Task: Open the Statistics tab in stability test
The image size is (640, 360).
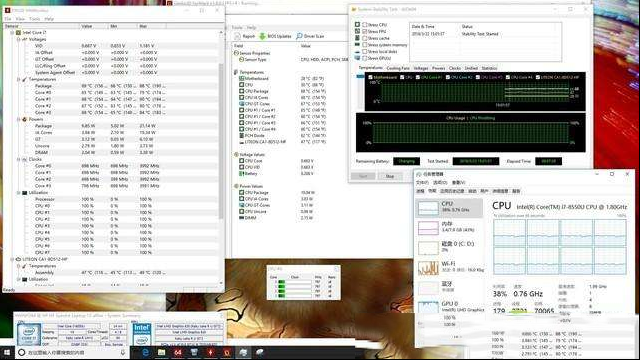Action: [x=489, y=68]
